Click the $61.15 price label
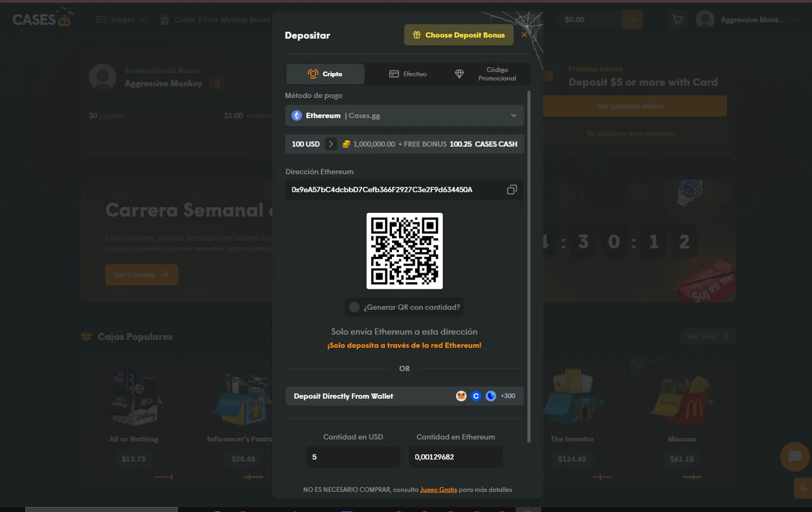The height and width of the screenshot is (512, 812). point(682,459)
